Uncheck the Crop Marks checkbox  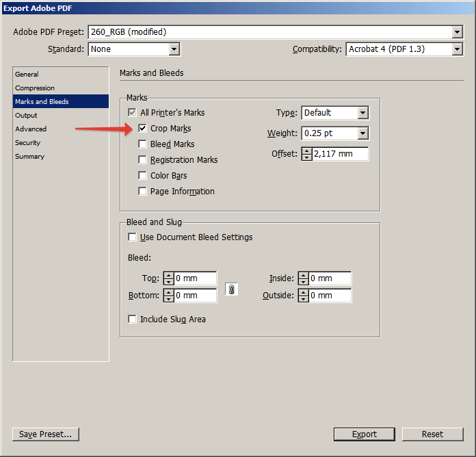pos(142,128)
